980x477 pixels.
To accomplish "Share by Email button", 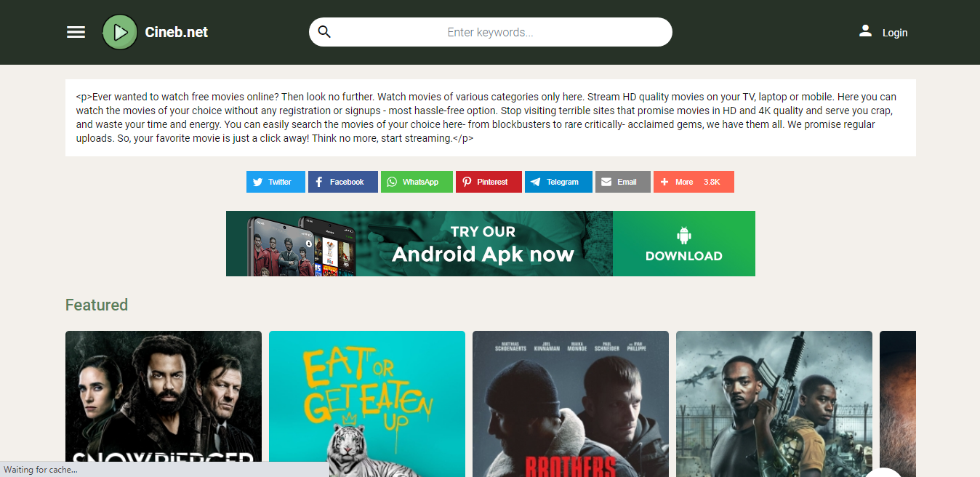I will [623, 182].
